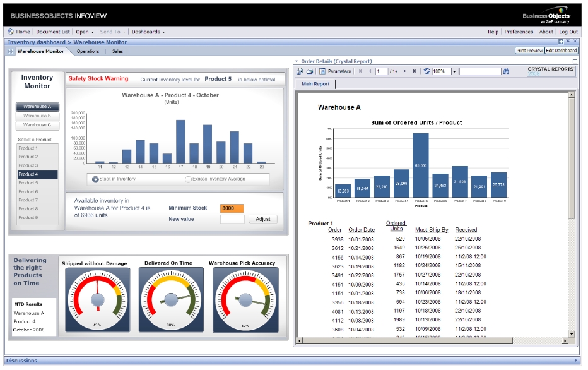588x370 pixels.
Task: Click the Home globe icon
Action: [11, 32]
